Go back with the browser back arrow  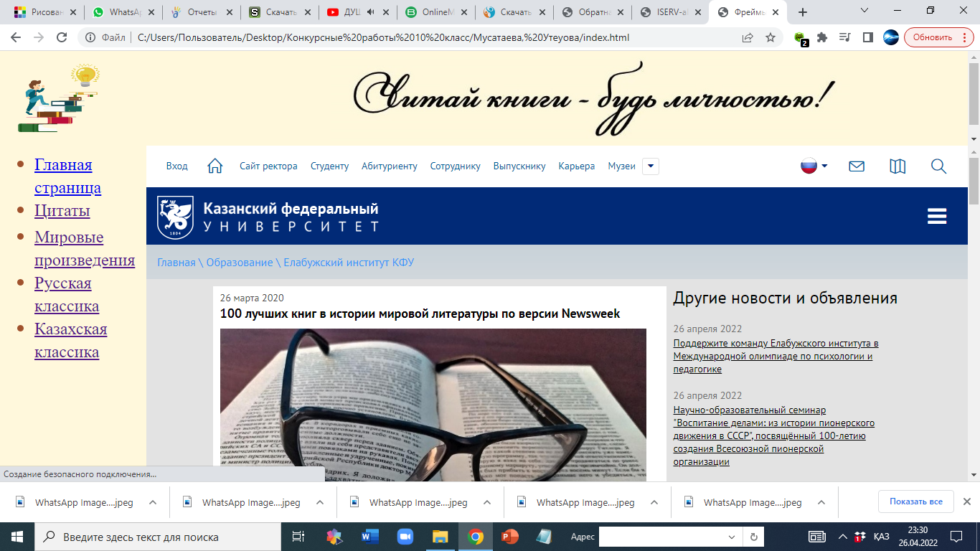pyautogui.click(x=16, y=37)
